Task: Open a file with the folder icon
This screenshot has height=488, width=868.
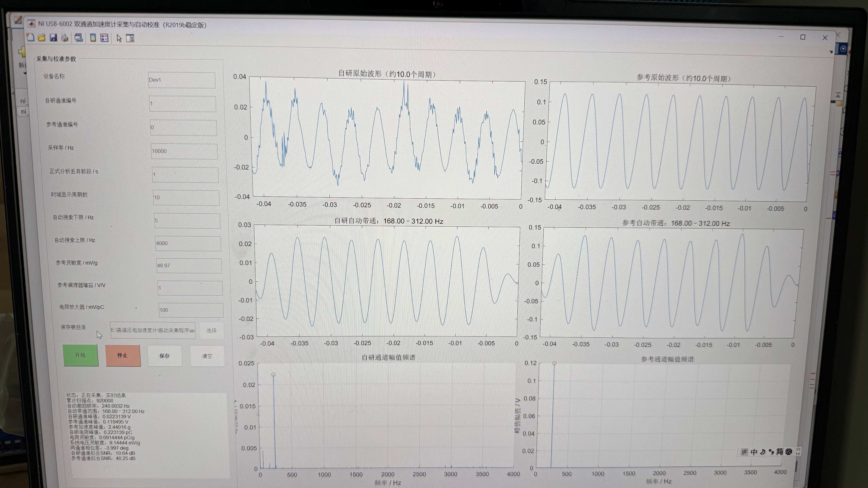Action: coord(42,38)
